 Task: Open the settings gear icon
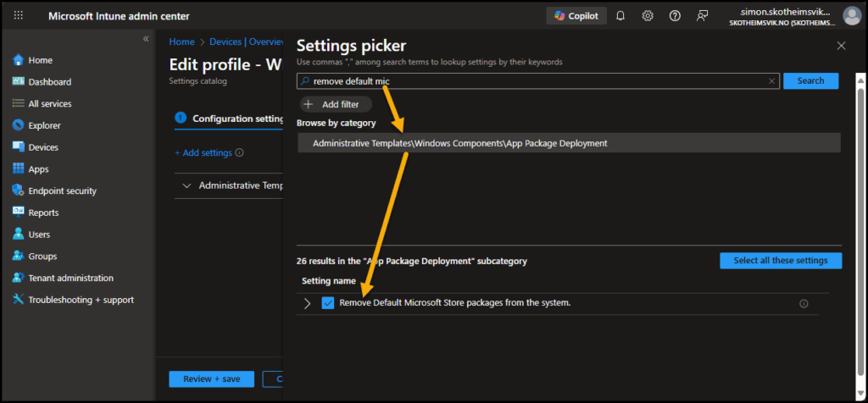point(648,16)
